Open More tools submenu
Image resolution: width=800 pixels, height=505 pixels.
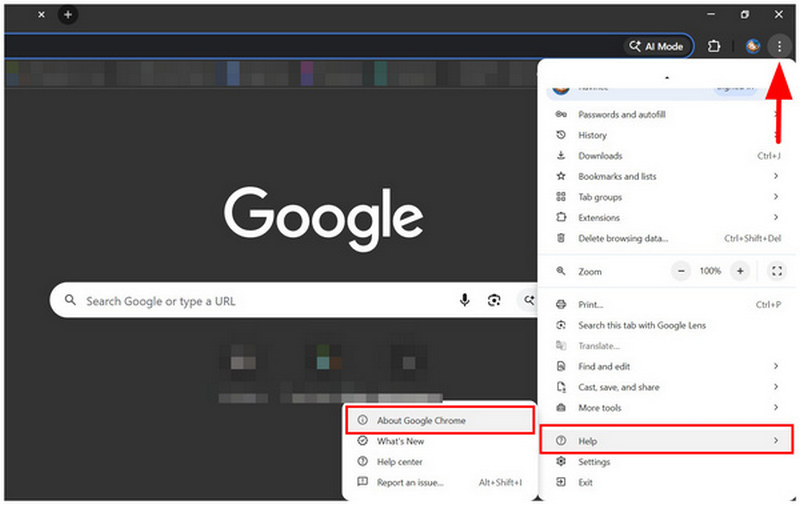(x=667, y=408)
